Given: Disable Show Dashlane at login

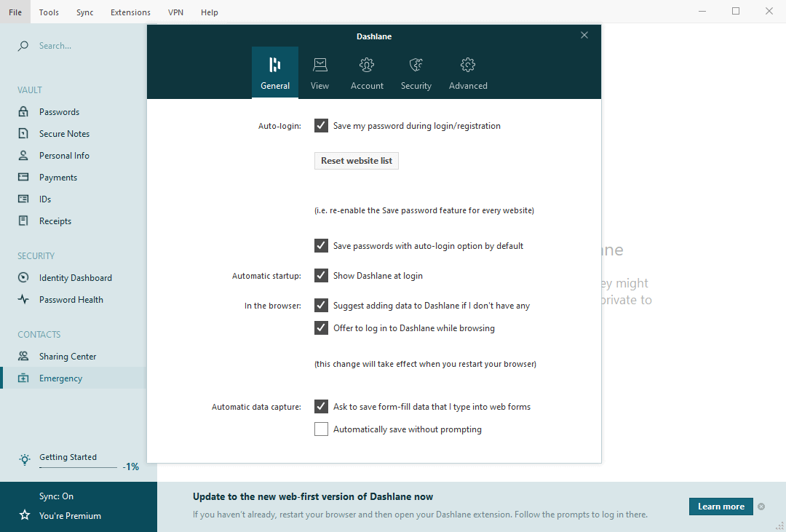Looking at the screenshot, I should 322,275.
